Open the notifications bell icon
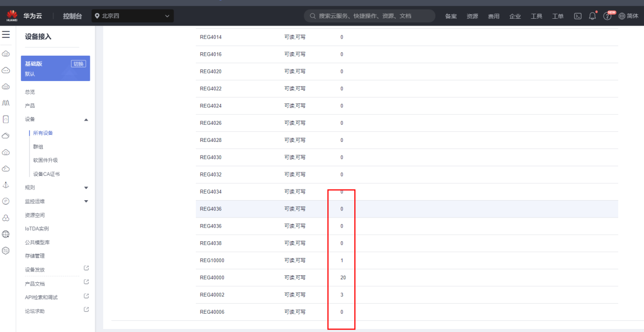The height and width of the screenshot is (332, 644). coord(592,16)
